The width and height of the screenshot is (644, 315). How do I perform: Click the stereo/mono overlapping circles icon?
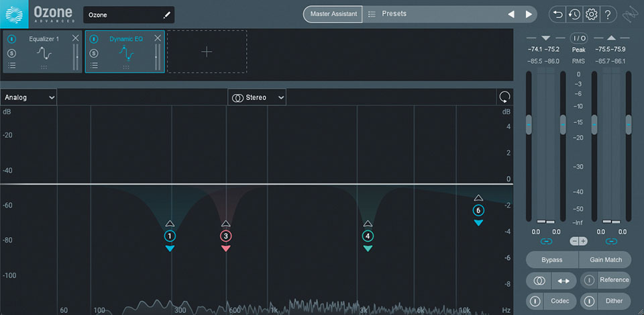[539, 281]
